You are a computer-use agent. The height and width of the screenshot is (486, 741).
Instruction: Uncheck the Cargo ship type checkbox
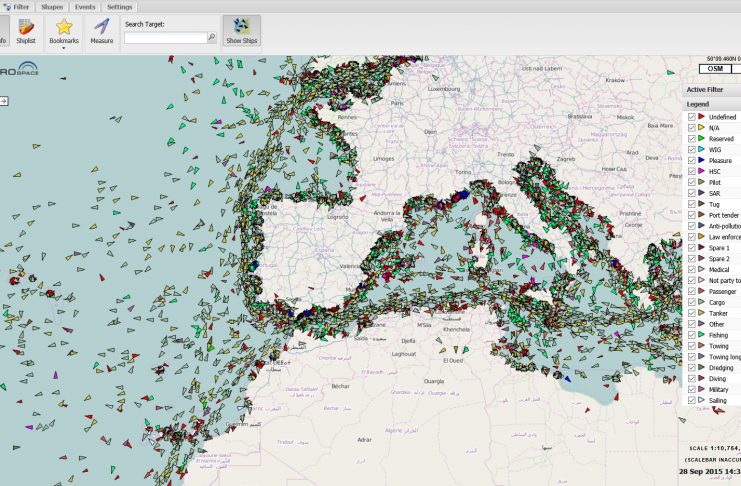692,302
